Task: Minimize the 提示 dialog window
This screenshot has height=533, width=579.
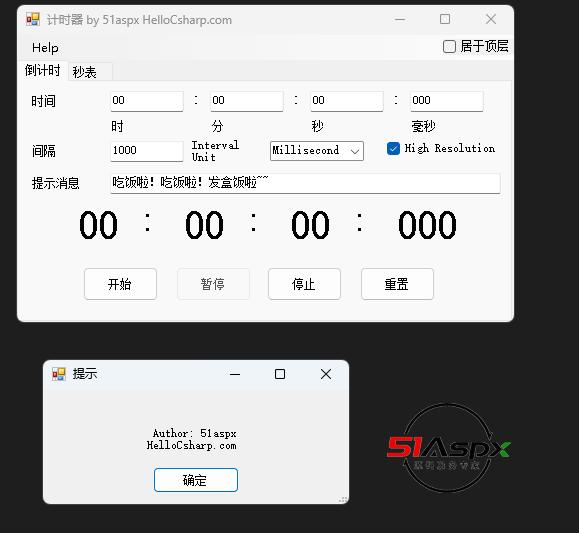Action: point(235,374)
